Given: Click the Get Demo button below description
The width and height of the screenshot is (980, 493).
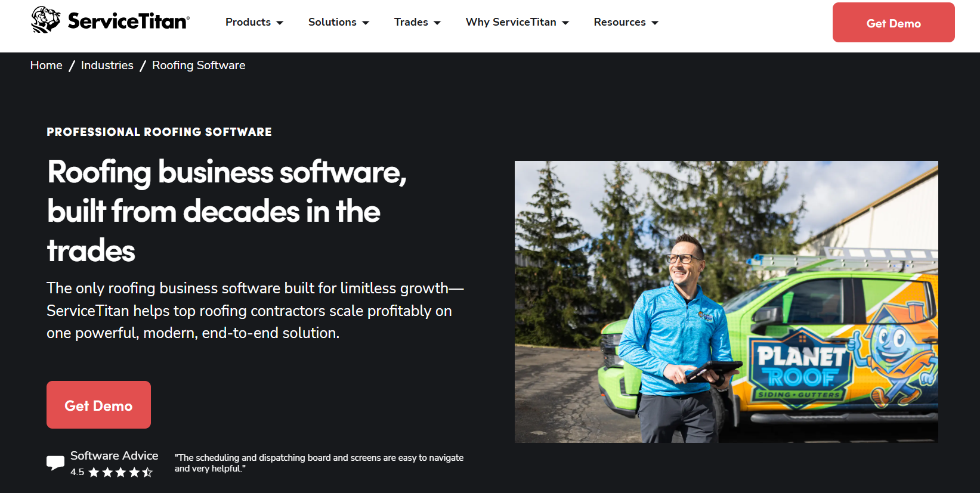Looking at the screenshot, I should point(98,405).
